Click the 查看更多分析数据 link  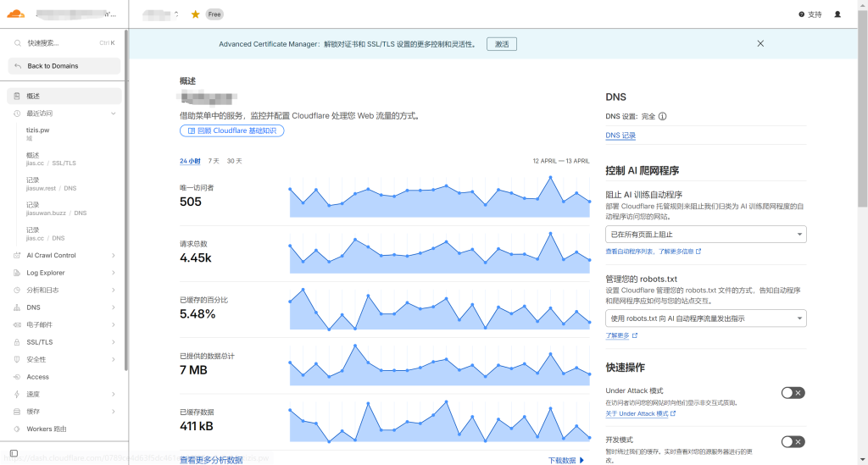click(211, 460)
